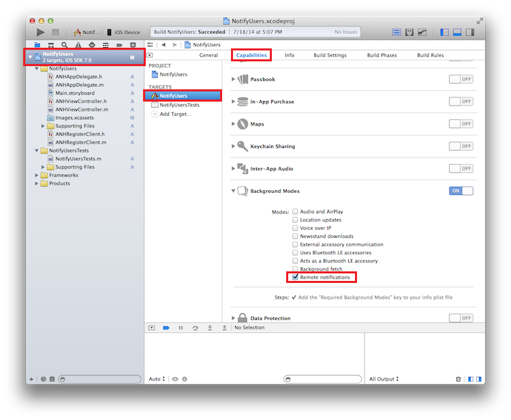511x420 pixels.
Task: Click Add Target… in targets list
Action: click(172, 114)
